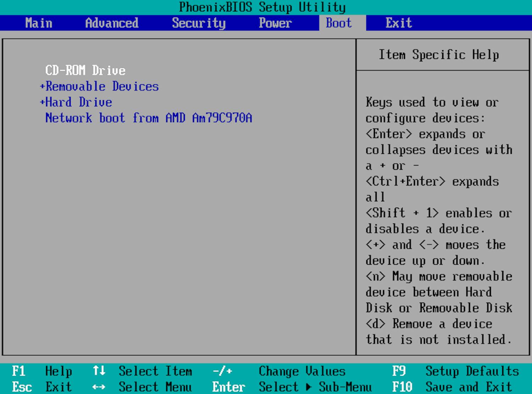Click the Esc Exit legend entry
The image size is (532, 394).
pos(42,387)
